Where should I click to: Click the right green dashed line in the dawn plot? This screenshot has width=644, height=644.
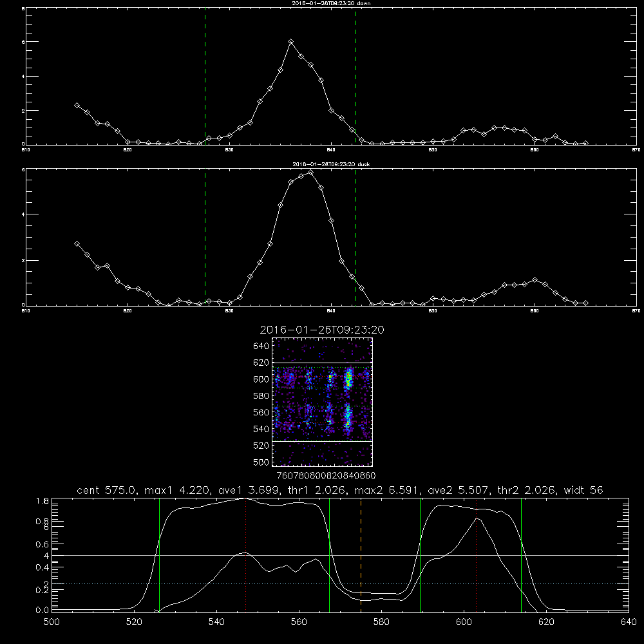[x=355, y=76]
